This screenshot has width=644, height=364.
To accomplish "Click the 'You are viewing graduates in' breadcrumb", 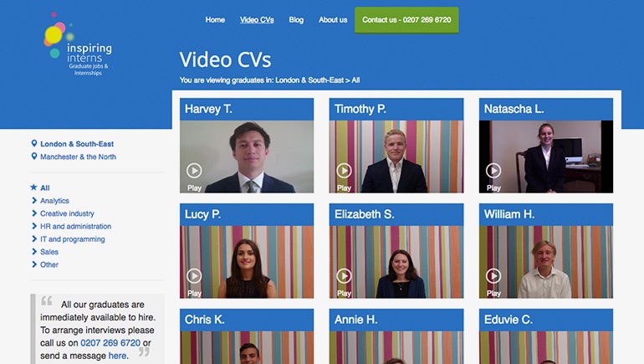I will click(x=269, y=80).
